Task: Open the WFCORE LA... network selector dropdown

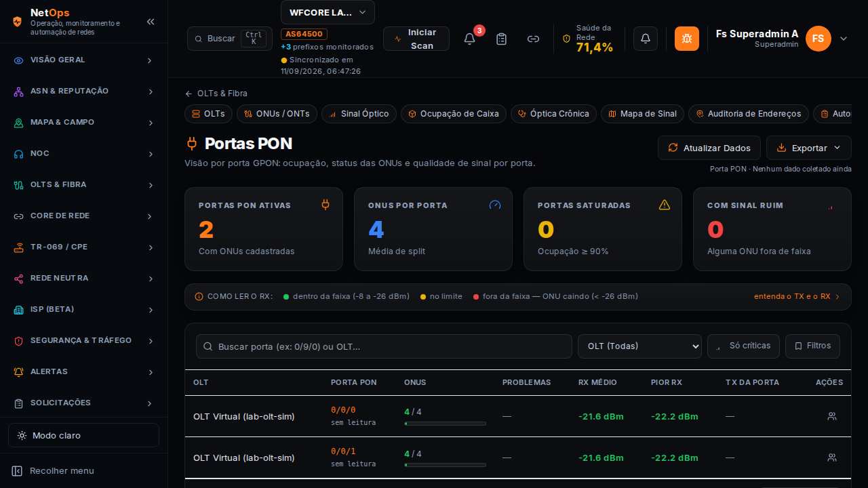Action: [328, 12]
